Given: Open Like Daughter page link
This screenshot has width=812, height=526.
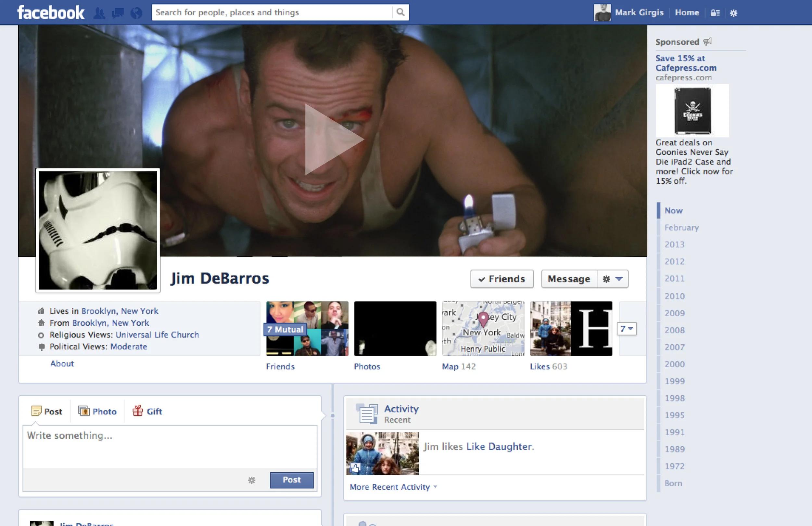Looking at the screenshot, I should 499,446.
